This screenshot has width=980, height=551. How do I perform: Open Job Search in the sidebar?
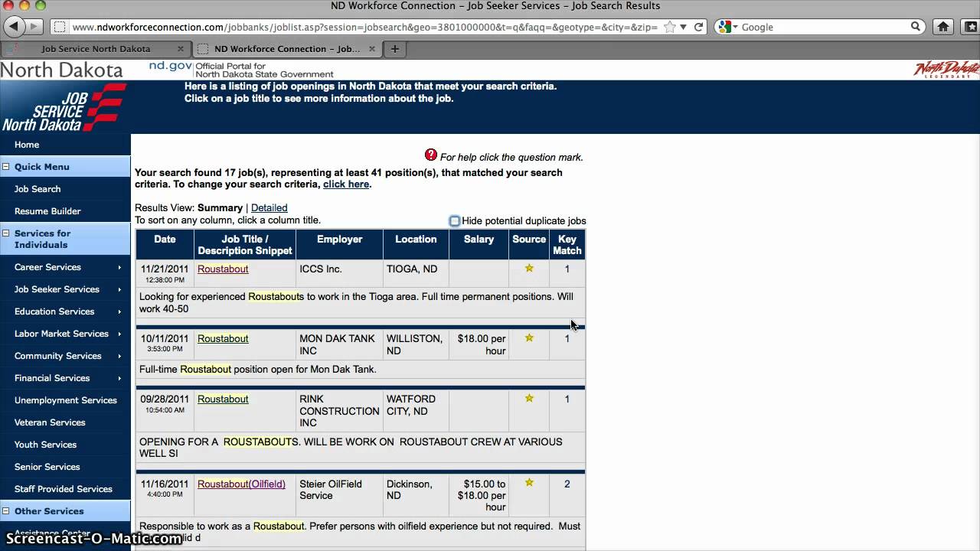pyautogui.click(x=38, y=189)
